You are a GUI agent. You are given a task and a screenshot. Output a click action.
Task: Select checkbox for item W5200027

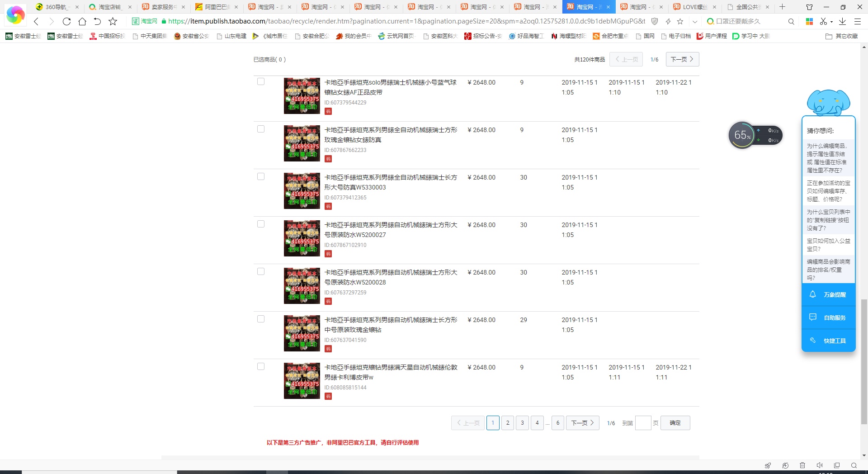261,224
